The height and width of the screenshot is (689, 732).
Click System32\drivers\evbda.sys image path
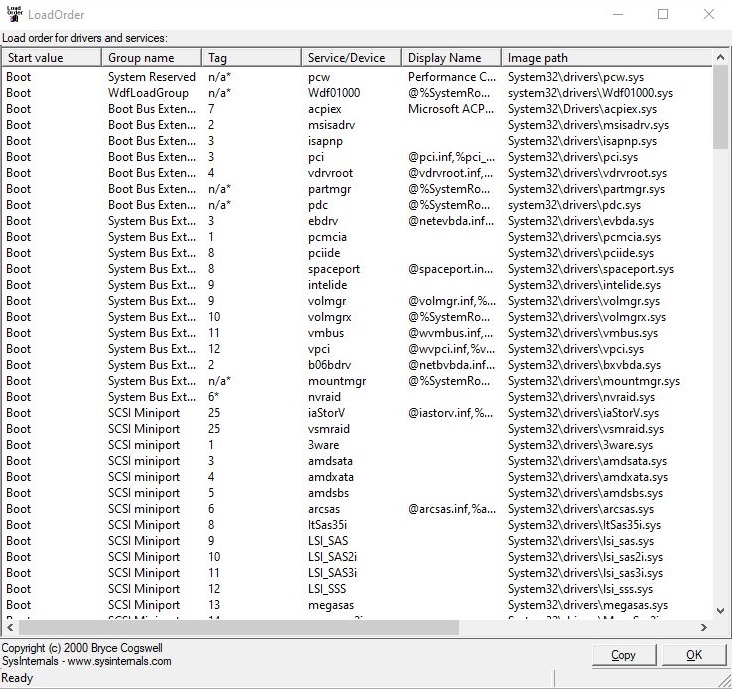[581, 221]
